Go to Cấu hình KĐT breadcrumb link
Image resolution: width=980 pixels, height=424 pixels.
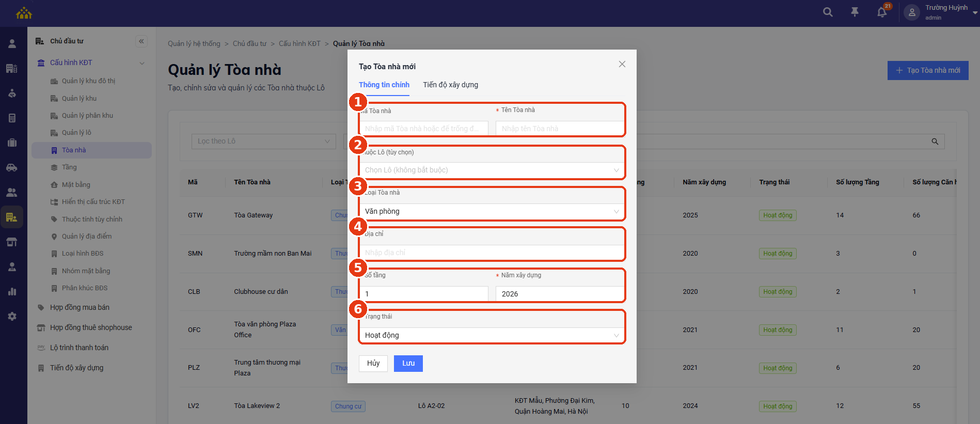pos(299,44)
